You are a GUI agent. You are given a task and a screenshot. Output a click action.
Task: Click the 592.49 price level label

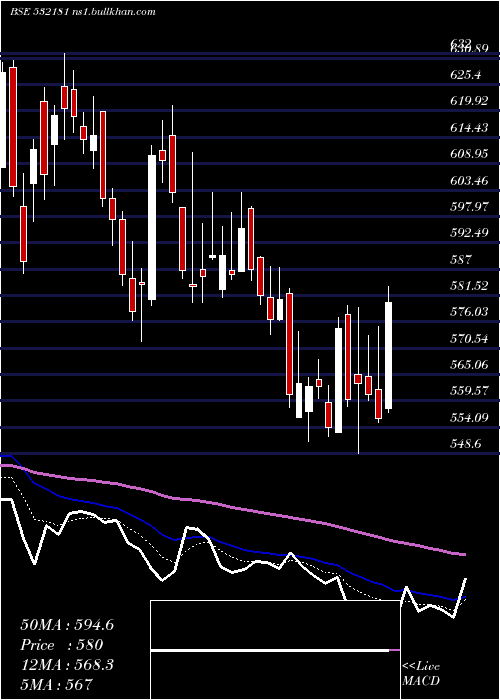click(469, 233)
